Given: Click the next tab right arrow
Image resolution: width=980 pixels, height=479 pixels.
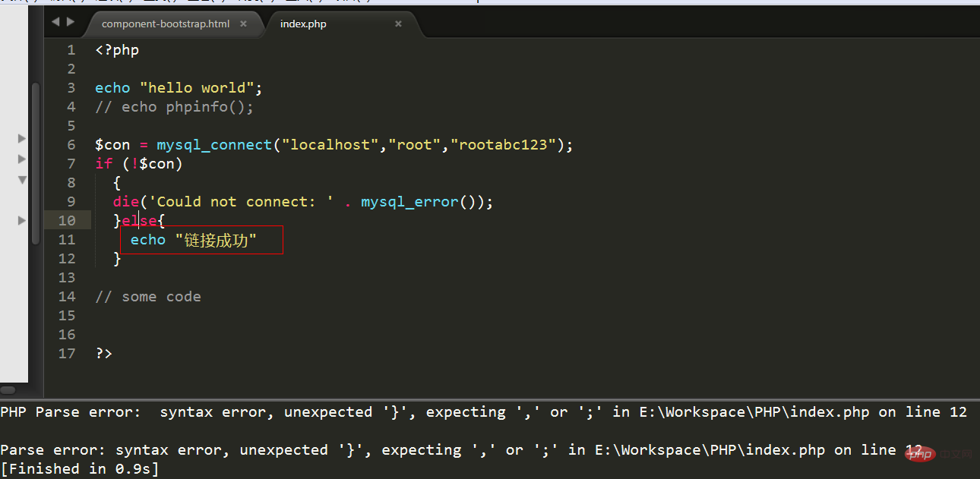Looking at the screenshot, I should [x=71, y=22].
